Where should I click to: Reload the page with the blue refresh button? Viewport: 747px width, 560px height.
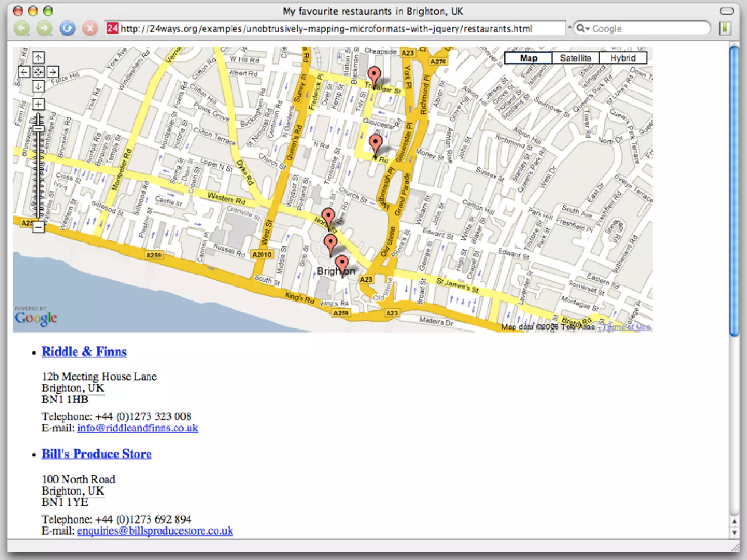tap(67, 28)
